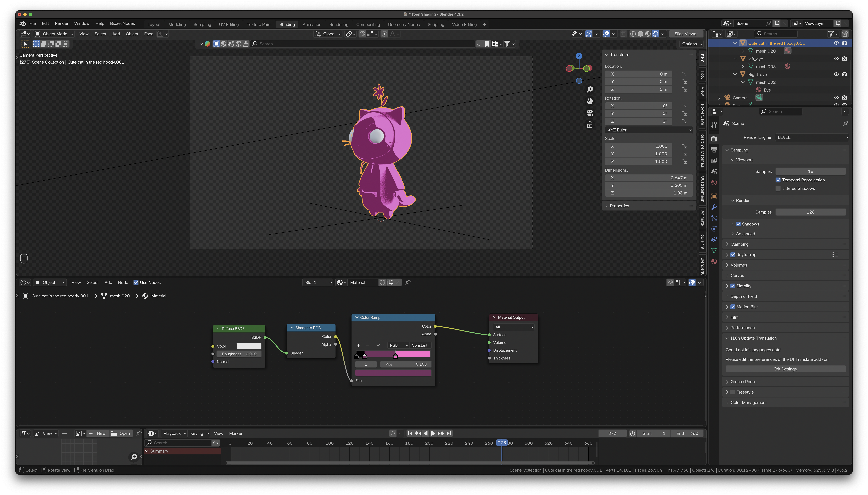Enable the Freestyle checkbox
The width and height of the screenshot is (868, 495).
coord(733,392)
